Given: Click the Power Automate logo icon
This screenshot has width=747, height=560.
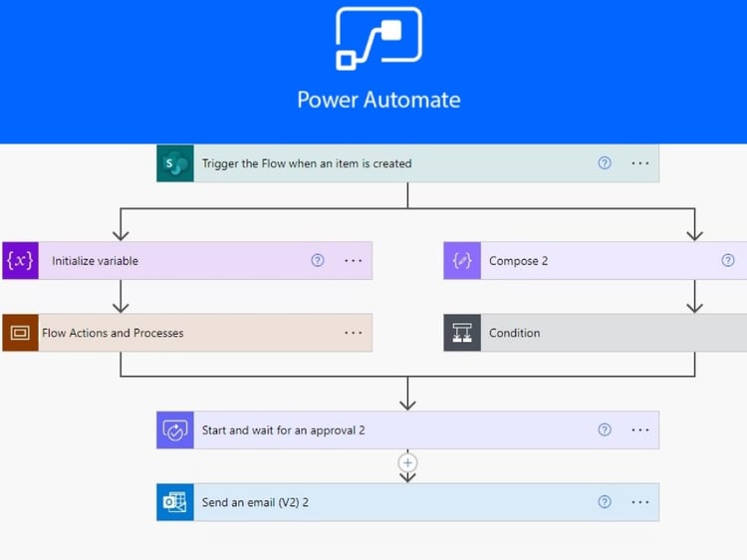Looking at the screenshot, I should click(x=378, y=39).
